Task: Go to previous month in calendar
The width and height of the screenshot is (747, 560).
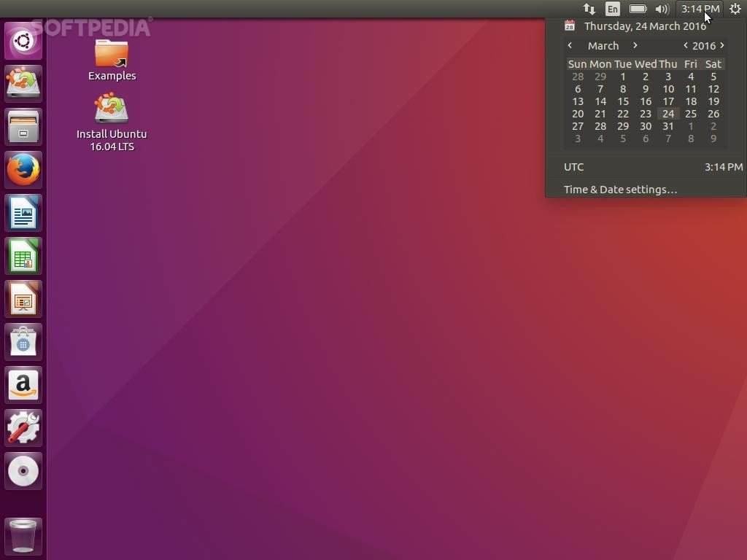Action: click(570, 45)
